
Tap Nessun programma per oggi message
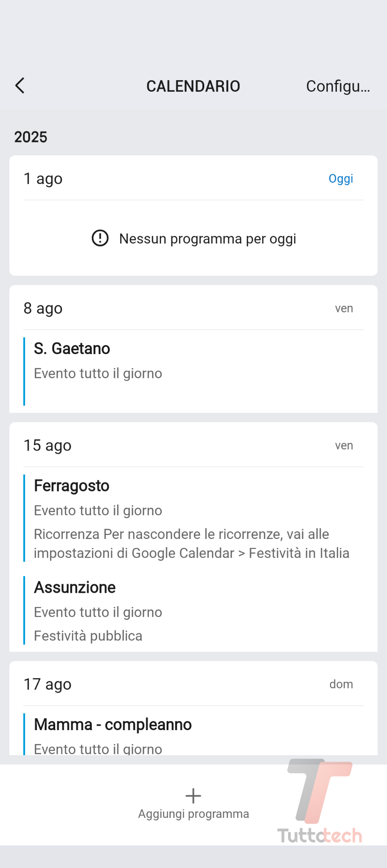coord(207,239)
